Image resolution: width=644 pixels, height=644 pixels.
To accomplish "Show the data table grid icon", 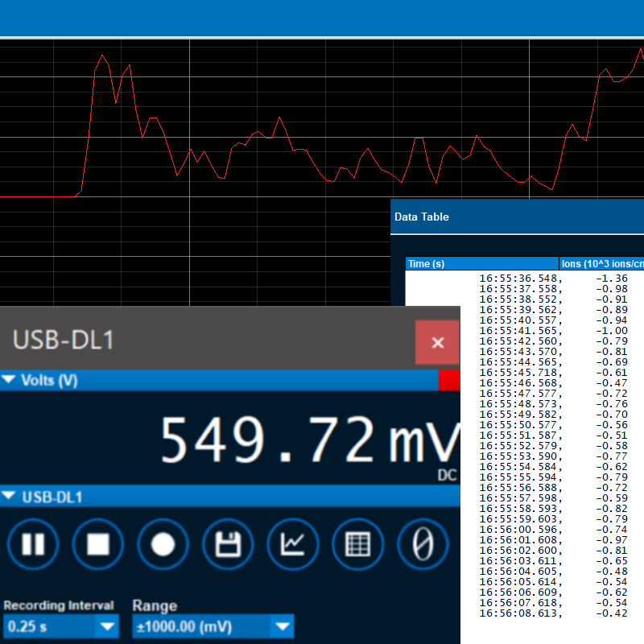I will pos(357,545).
